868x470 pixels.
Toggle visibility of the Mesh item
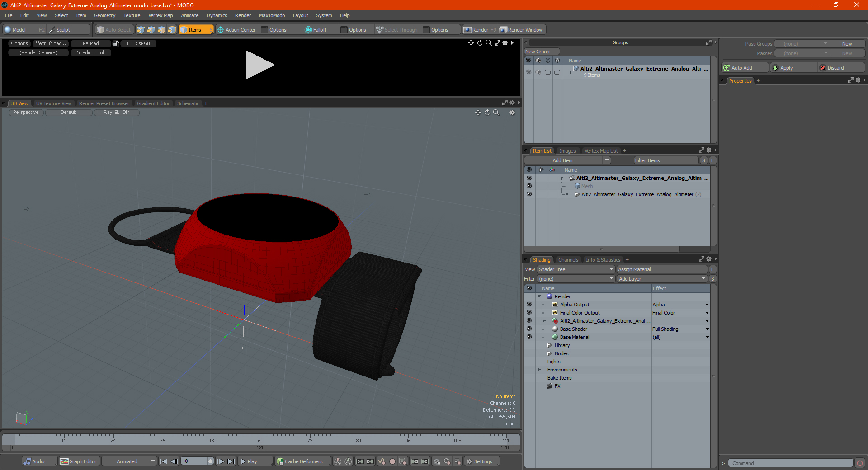[529, 186]
